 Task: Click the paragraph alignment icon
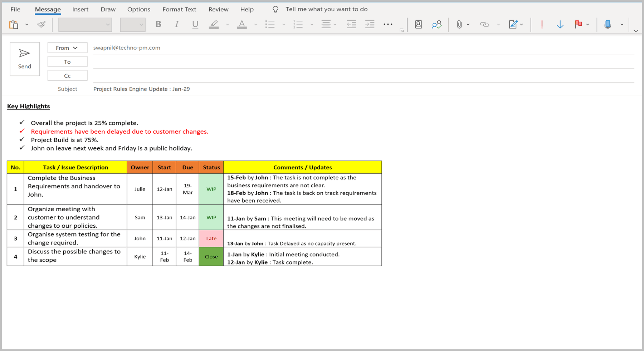(326, 24)
